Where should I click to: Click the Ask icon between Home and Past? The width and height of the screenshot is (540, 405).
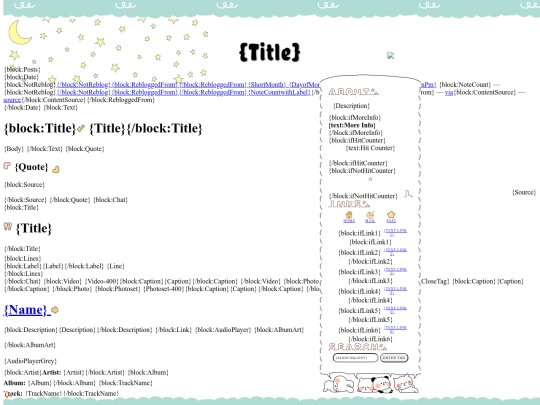point(370,215)
